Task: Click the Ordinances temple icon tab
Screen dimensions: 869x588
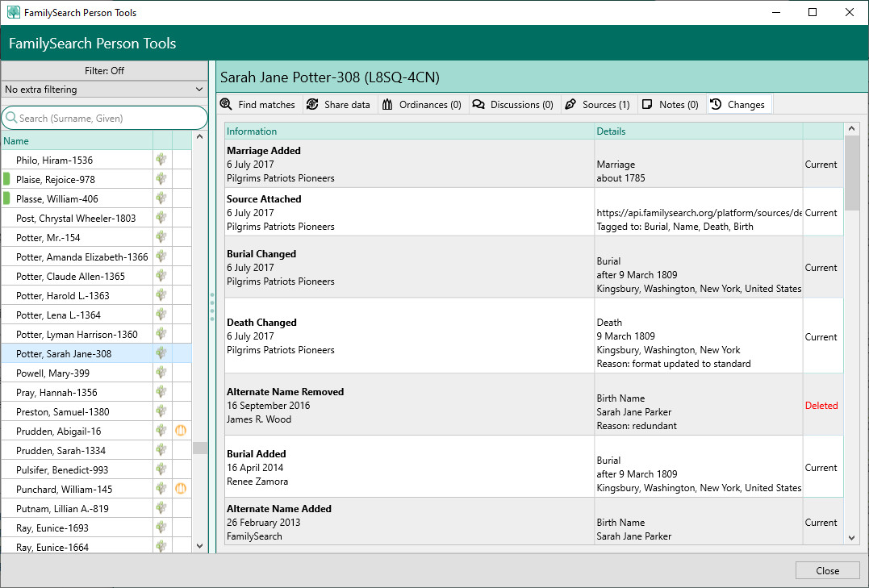Action: (388, 105)
